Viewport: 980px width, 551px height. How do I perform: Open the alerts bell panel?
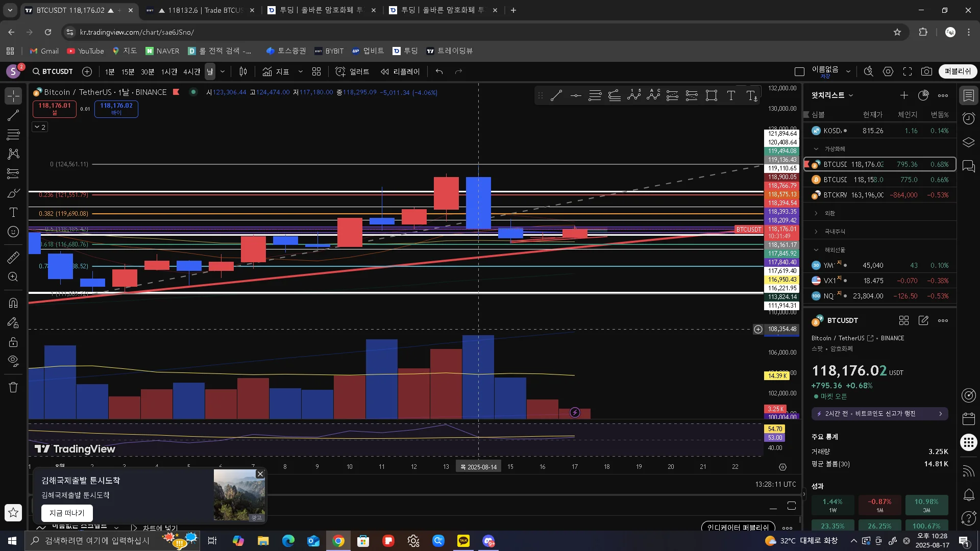pos(968,494)
